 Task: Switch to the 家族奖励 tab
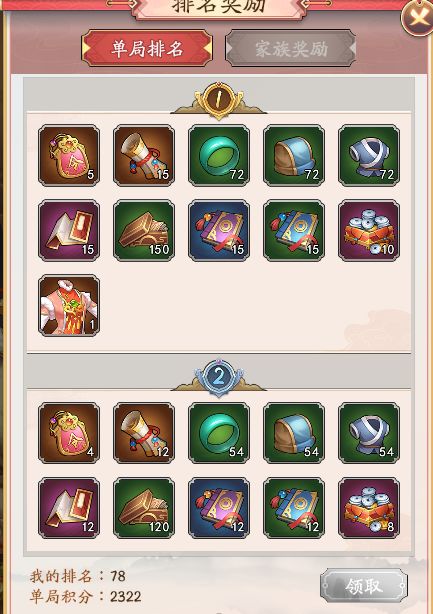coord(290,49)
